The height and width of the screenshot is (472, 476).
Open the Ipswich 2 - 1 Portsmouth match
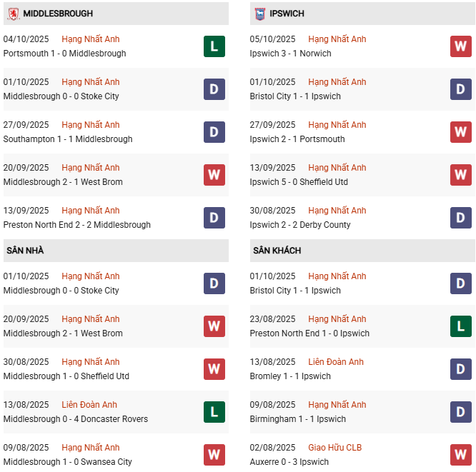click(297, 139)
